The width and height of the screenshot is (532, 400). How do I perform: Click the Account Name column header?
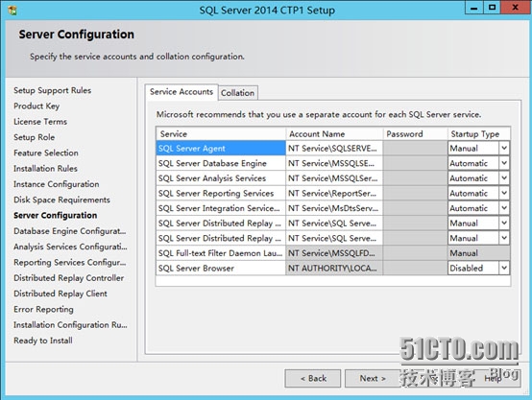tap(334, 134)
